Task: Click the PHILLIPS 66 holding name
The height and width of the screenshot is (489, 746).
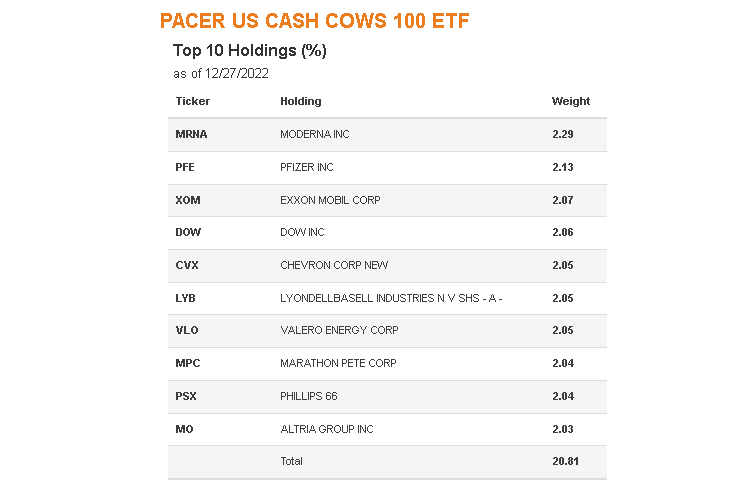Action: (x=309, y=396)
